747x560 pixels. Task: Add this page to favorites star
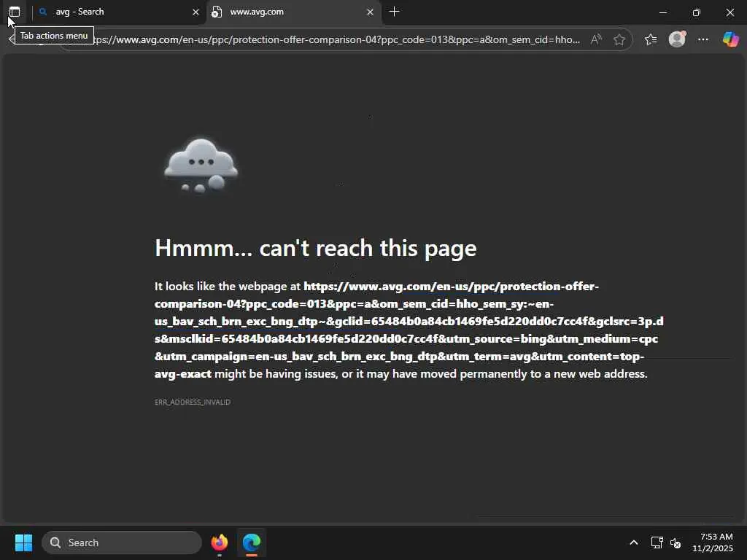click(619, 39)
